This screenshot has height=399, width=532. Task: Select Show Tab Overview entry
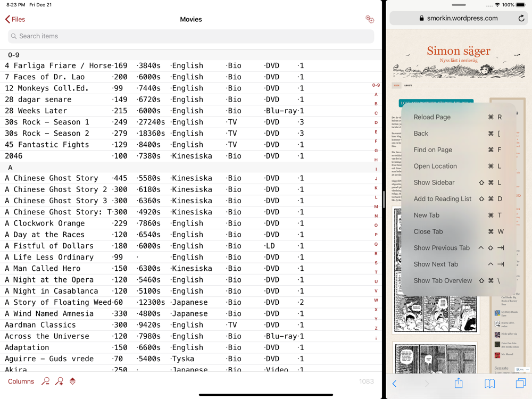pyautogui.click(x=459, y=280)
